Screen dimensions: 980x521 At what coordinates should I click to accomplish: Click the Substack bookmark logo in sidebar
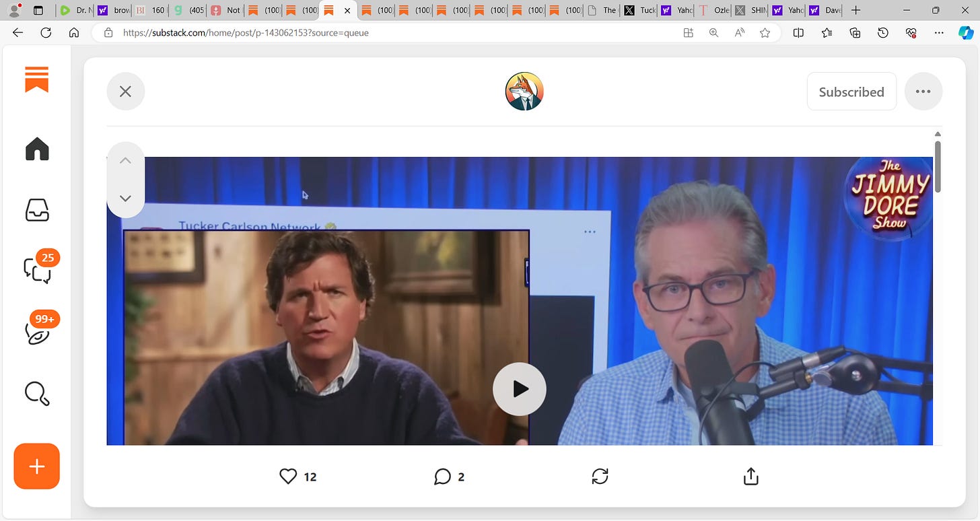click(37, 79)
